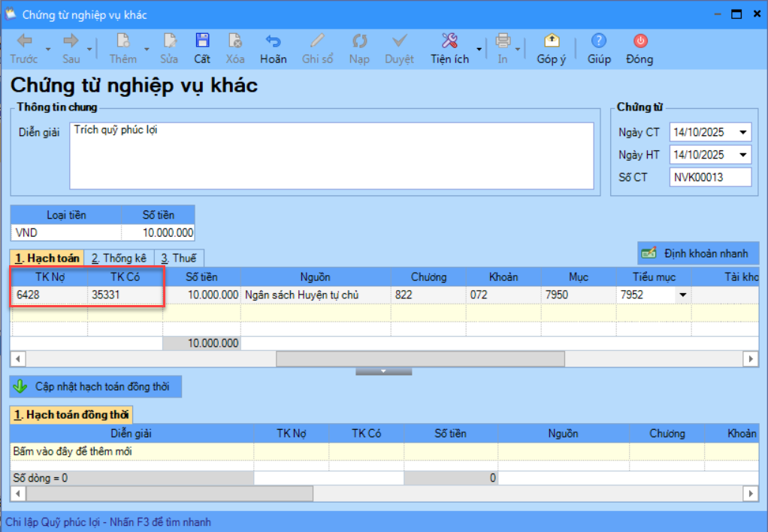Click the Số CT input field
Screen dimensions: 768x532
pyautogui.click(x=710, y=177)
